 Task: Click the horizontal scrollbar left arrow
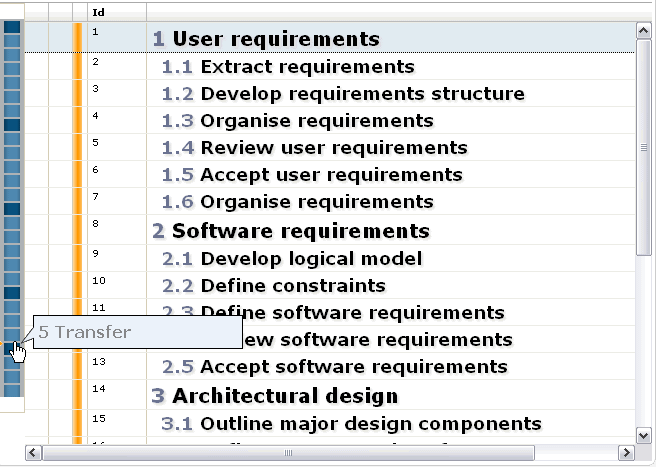33,453
